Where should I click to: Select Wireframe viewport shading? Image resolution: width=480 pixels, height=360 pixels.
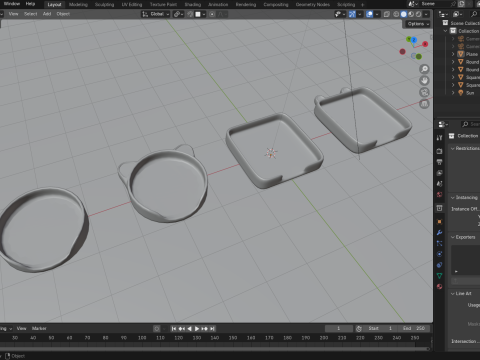coord(396,14)
